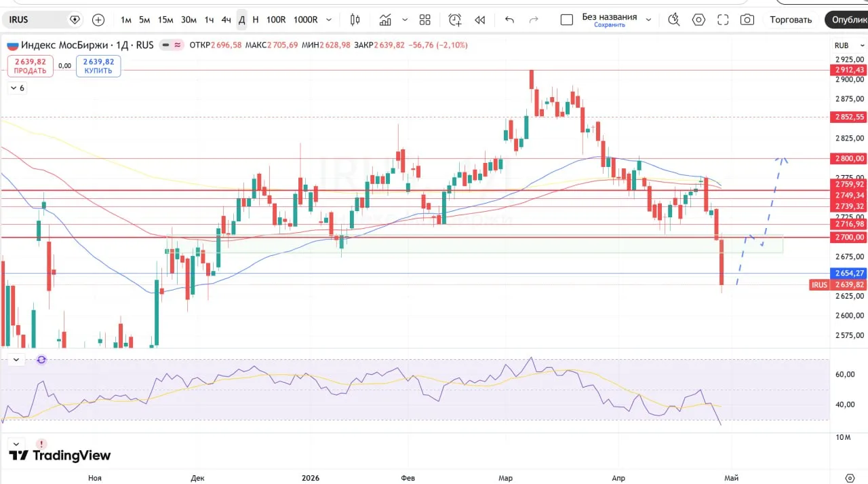The height and width of the screenshot is (484, 868).
Task: Click the 2 759,92 price level label
Action: pos(849,184)
